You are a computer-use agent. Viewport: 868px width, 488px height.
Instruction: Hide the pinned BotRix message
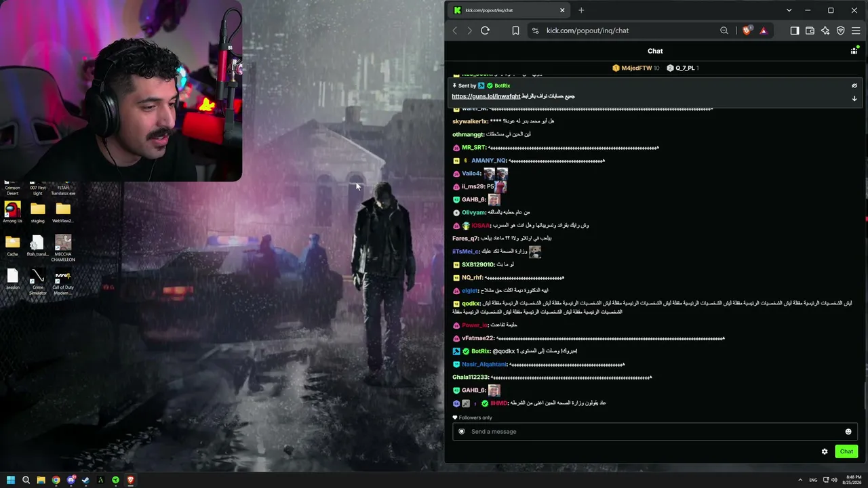pos(854,86)
